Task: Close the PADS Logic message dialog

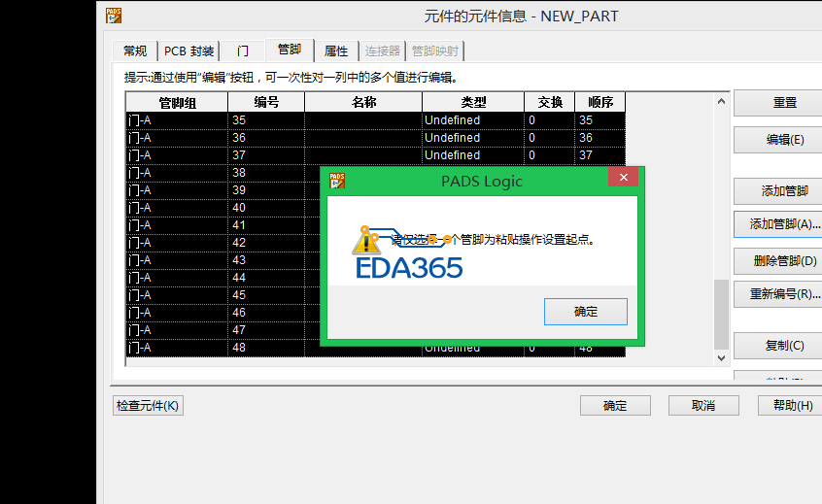Action: [x=624, y=177]
